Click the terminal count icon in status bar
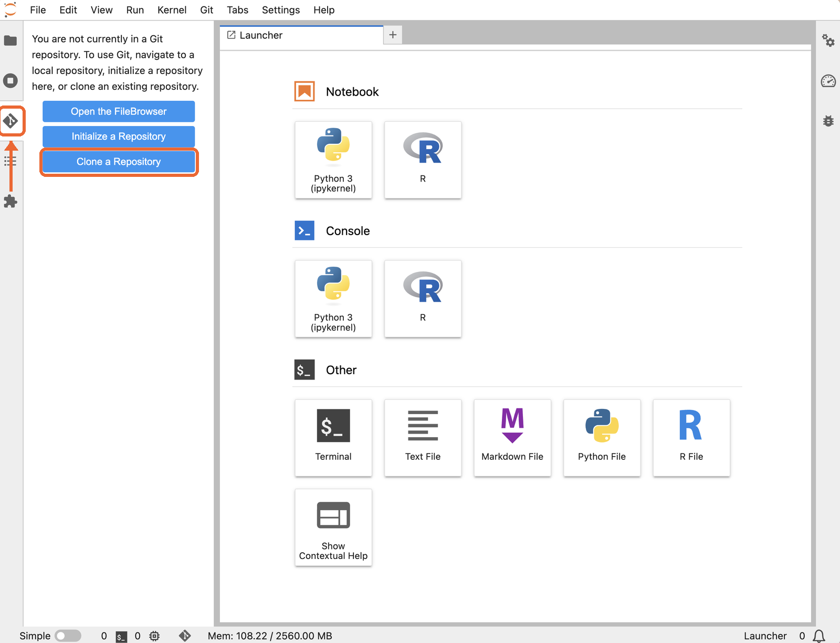 point(121,636)
